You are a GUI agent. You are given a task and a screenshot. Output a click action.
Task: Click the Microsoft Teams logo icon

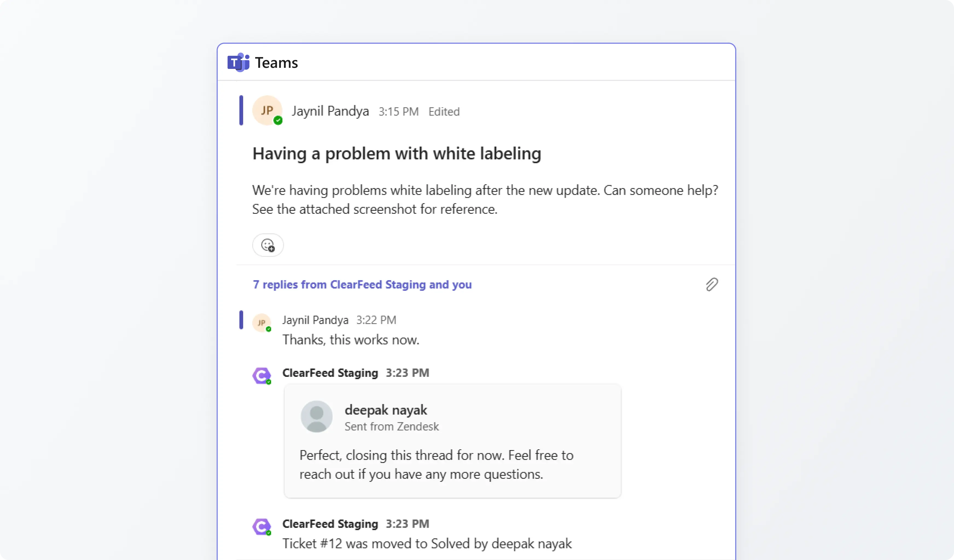pyautogui.click(x=238, y=62)
